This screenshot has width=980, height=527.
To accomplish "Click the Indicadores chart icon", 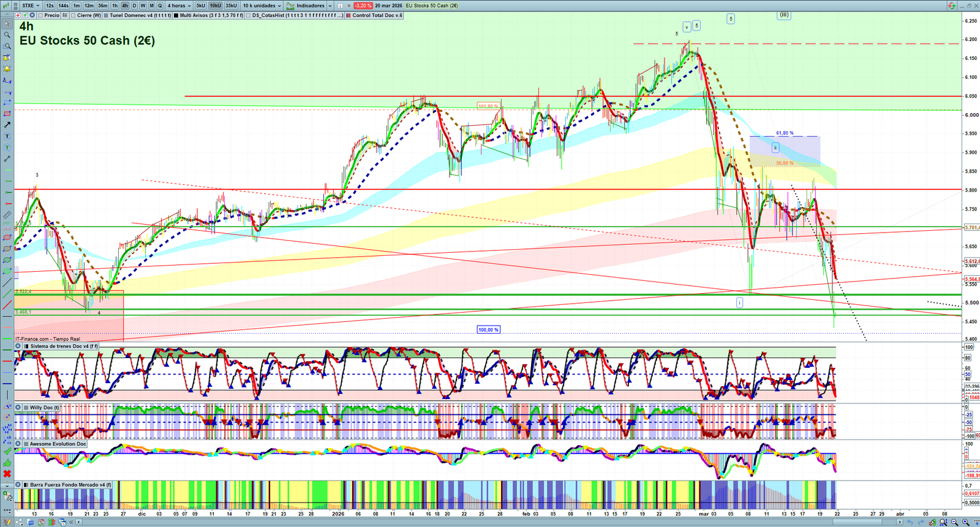I will click(x=291, y=6).
